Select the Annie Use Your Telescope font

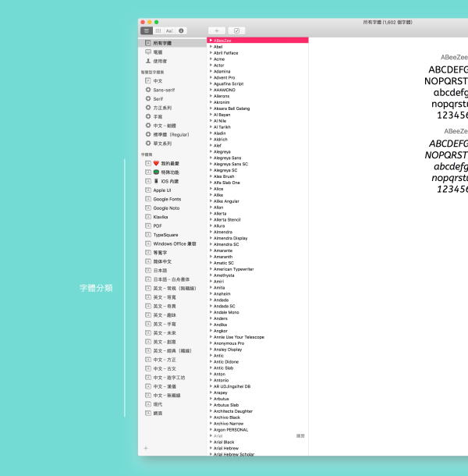(257, 337)
